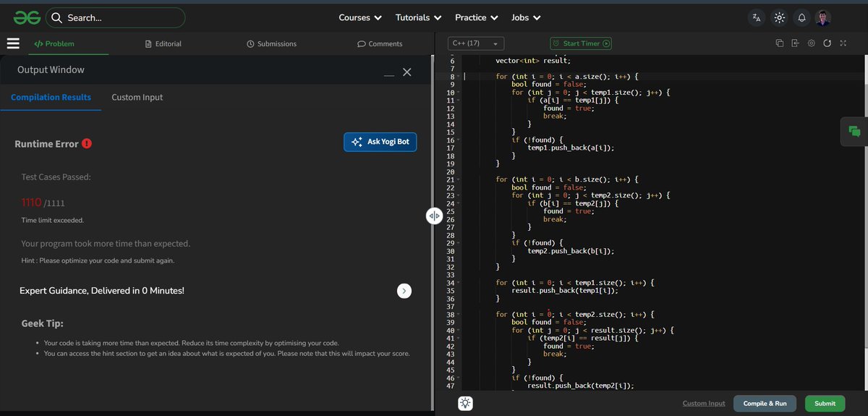This screenshot has height=416, width=868.
Task: Click the Search input box
Action: [116, 17]
